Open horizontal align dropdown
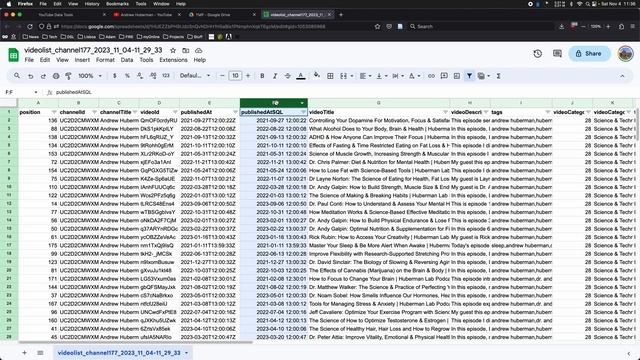640x360 pixels. click(365, 76)
